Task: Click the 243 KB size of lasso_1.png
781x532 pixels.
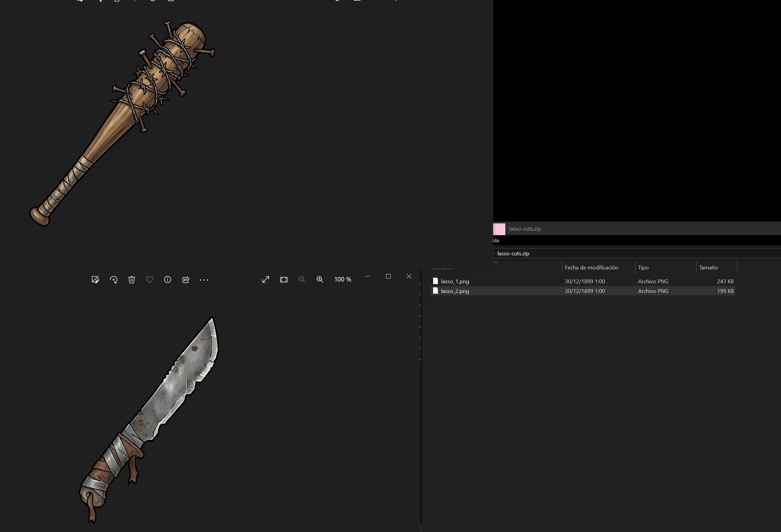Action: (x=725, y=282)
